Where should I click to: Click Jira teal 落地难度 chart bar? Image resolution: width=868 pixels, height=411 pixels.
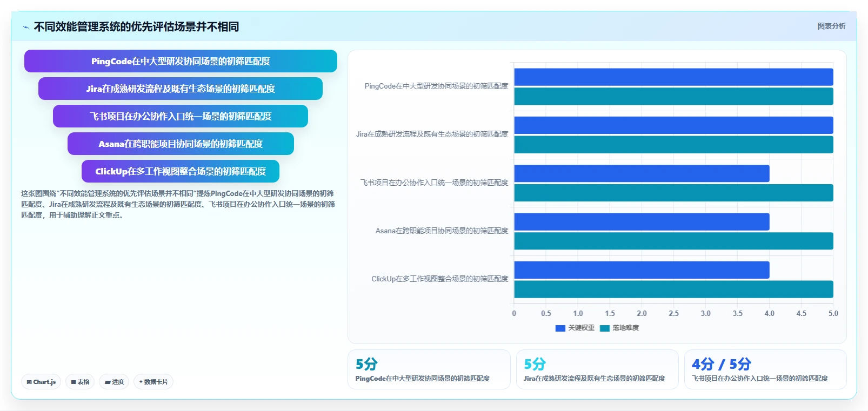(x=673, y=145)
